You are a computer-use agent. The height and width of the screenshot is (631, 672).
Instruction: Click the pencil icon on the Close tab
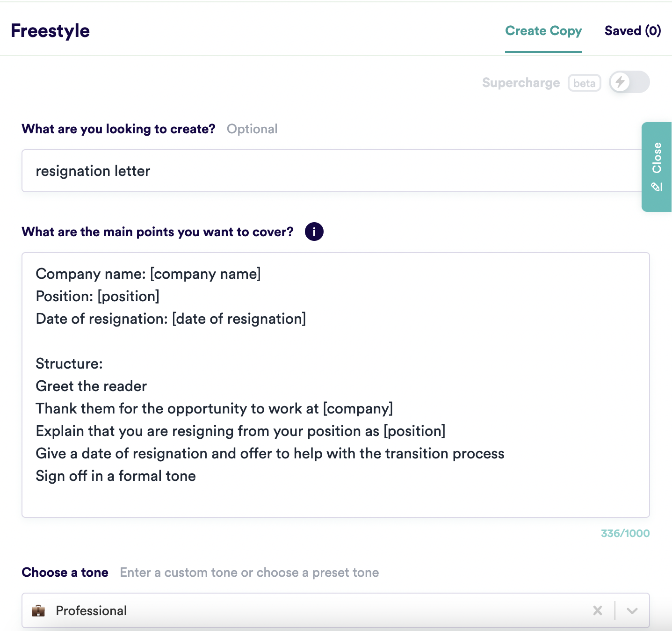click(657, 186)
